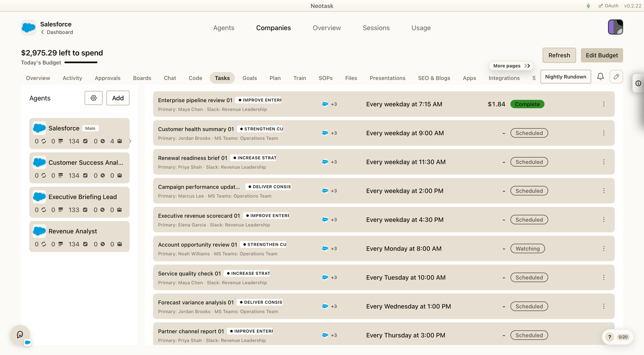Click the microphone icon in title bar
The width and height of the screenshot is (644, 355).
coord(588,6)
